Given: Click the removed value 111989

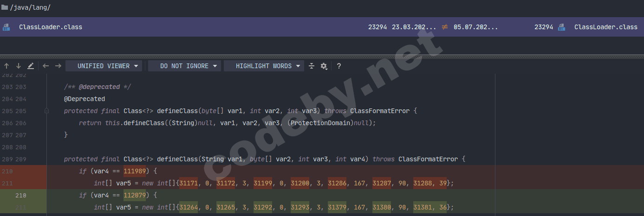Looking at the screenshot, I should tap(135, 171).
